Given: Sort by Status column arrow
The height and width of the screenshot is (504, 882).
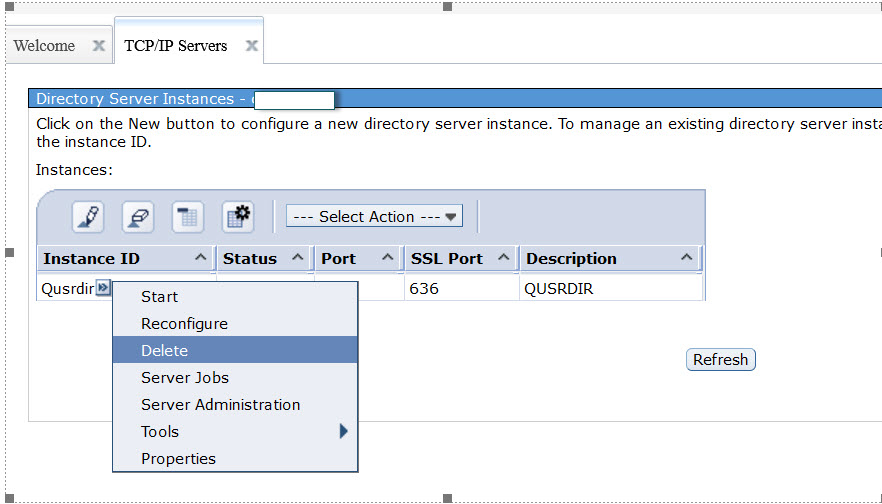Looking at the screenshot, I should coord(298,258).
